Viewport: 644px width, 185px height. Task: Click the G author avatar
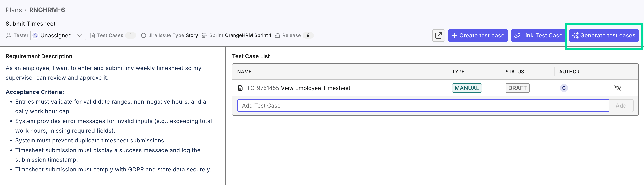tap(564, 88)
